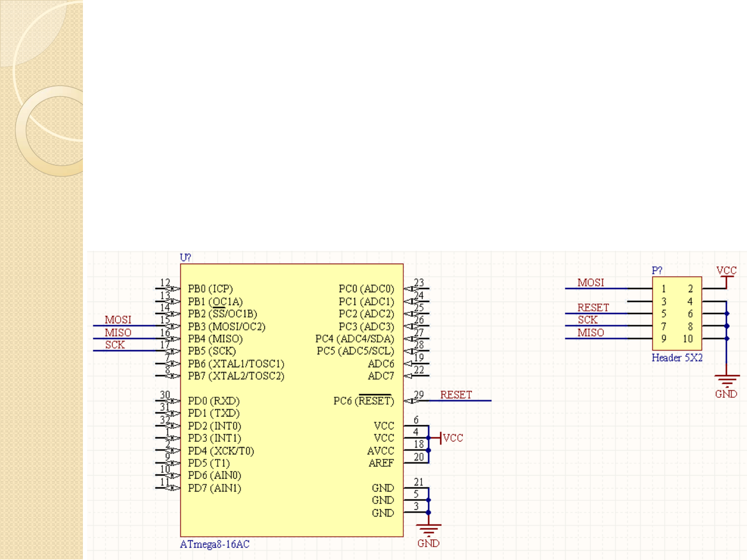Click the "P?" designator above the header
Viewport: 747px width, 560px height.
point(657,270)
